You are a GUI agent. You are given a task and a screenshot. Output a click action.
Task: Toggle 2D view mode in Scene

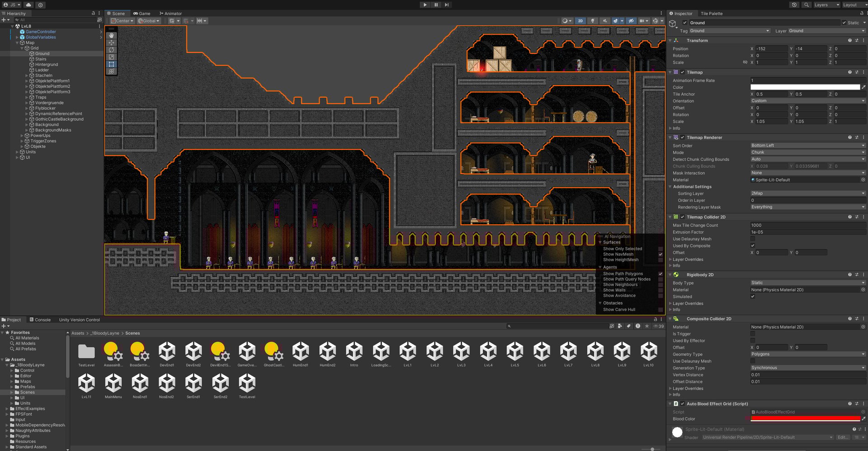[580, 21]
